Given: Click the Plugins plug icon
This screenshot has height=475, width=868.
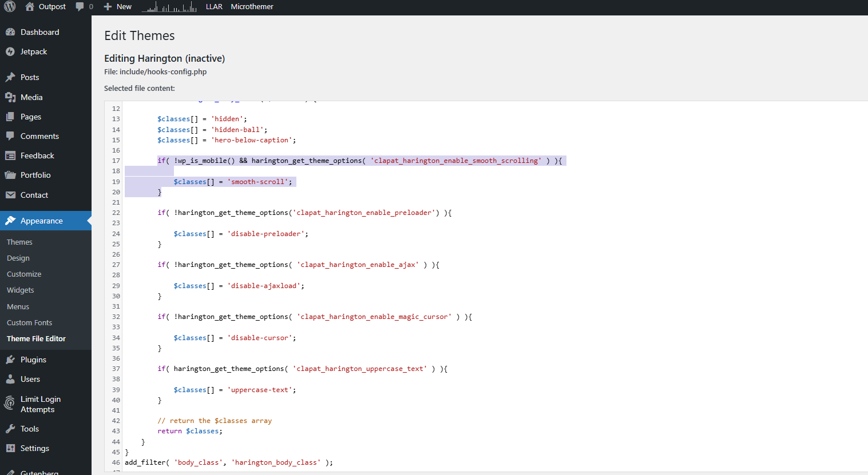Looking at the screenshot, I should [x=10, y=360].
